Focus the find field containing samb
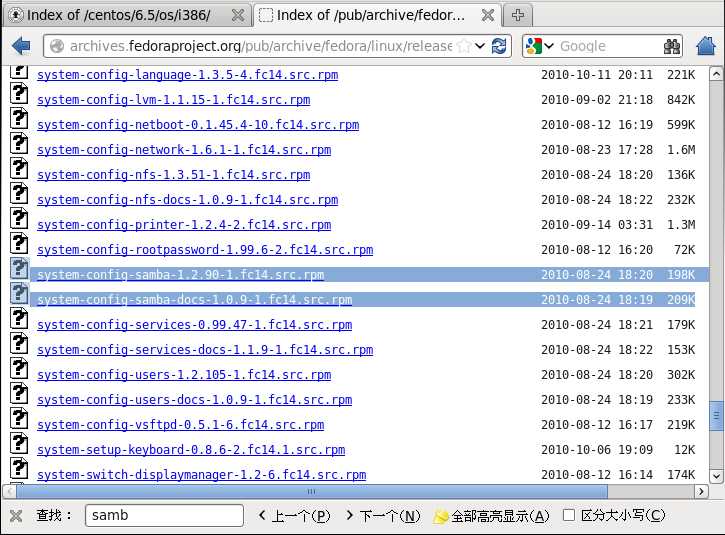Viewport: 725px width, 535px height. click(164, 515)
